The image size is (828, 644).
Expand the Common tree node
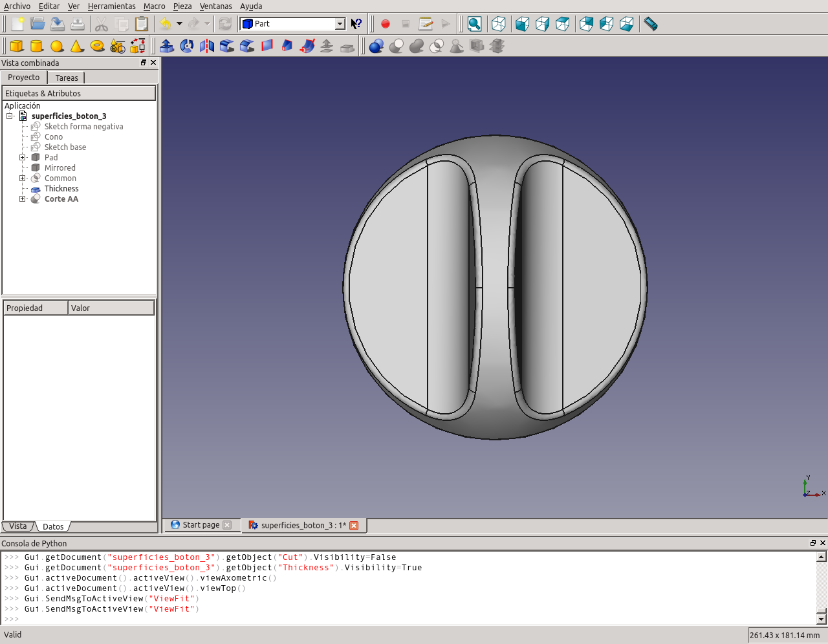coord(23,178)
